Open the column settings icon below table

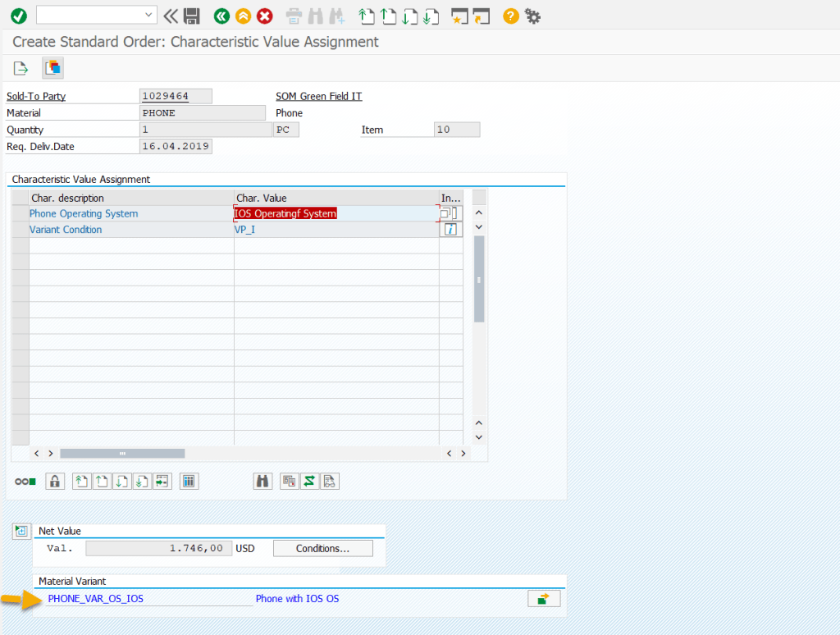189,482
